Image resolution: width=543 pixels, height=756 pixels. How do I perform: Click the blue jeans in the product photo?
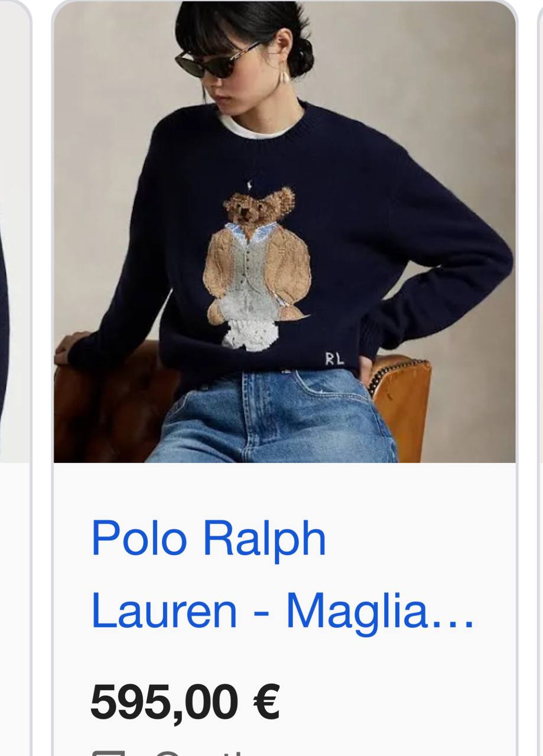(272, 416)
